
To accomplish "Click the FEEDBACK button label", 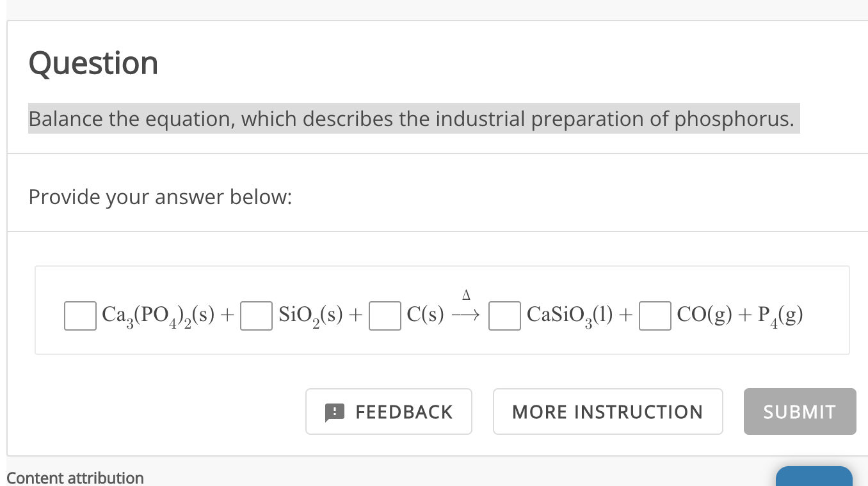I will tap(404, 412).
